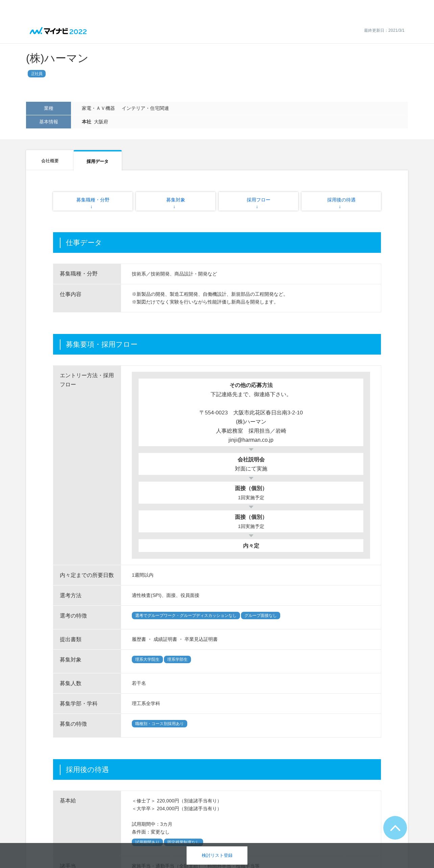
Task: Click the 対面にて実施 text
Action: coord(251,468)
